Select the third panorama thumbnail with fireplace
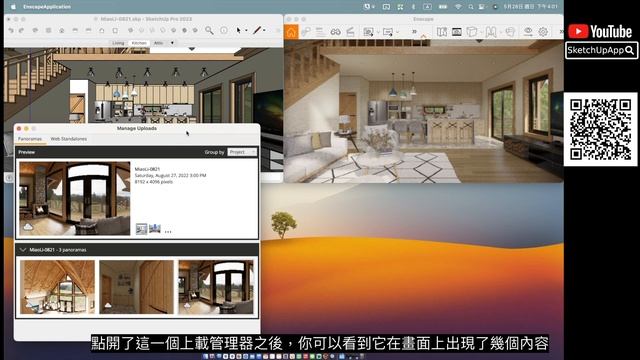This screenshot has height=360, width=640. click(x=216, y=287)
